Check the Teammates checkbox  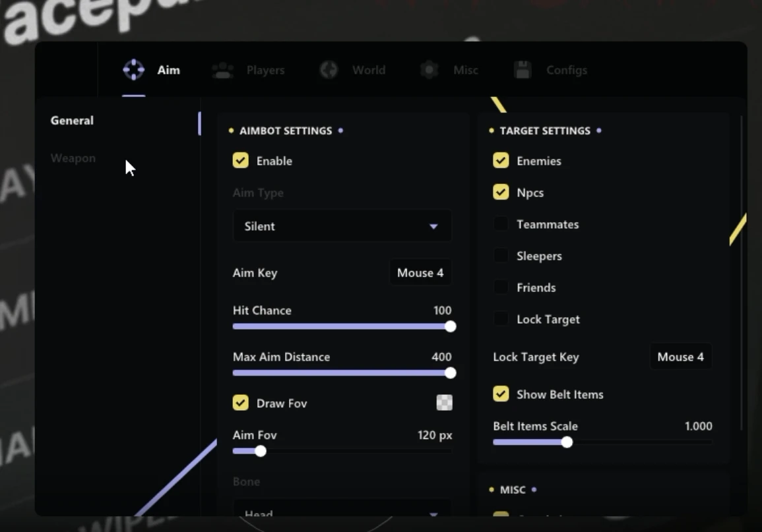tap(501, 223)
